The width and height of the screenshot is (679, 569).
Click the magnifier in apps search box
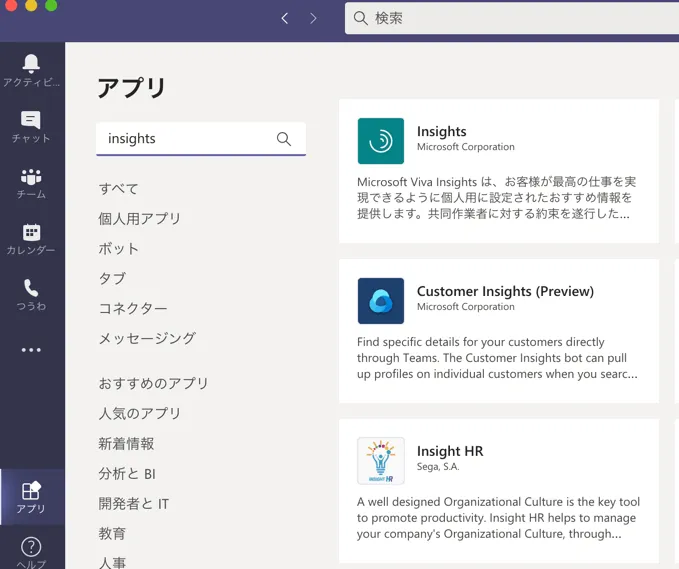pyautogui.click(x=284, y=139)
